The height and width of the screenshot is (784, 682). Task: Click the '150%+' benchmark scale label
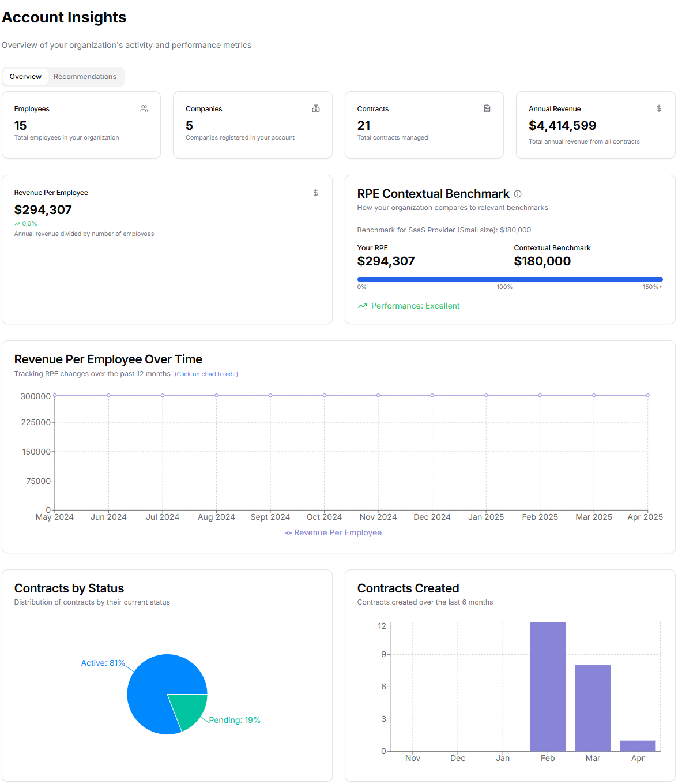(x=653, y=287)
